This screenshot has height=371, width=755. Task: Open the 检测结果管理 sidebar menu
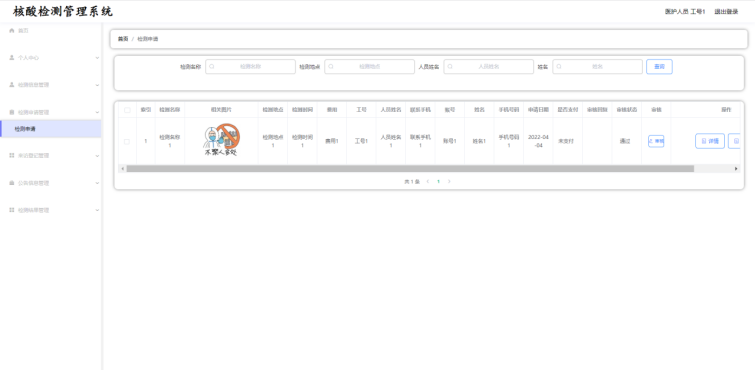pos(51,210)
